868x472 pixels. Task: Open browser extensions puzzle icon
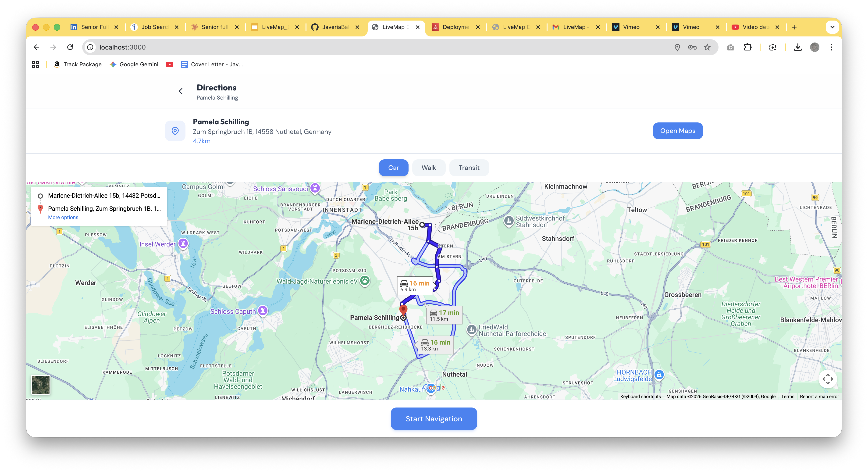(x=747, y=47)
